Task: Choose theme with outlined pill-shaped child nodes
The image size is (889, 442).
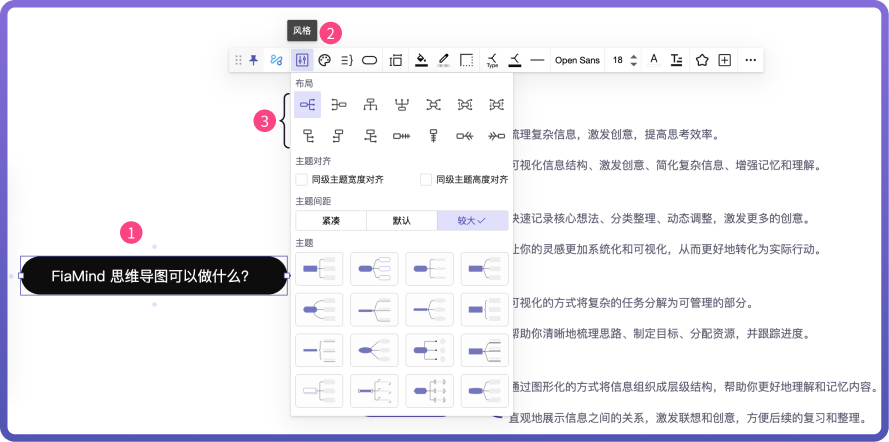Action: [x=374, y=269]
